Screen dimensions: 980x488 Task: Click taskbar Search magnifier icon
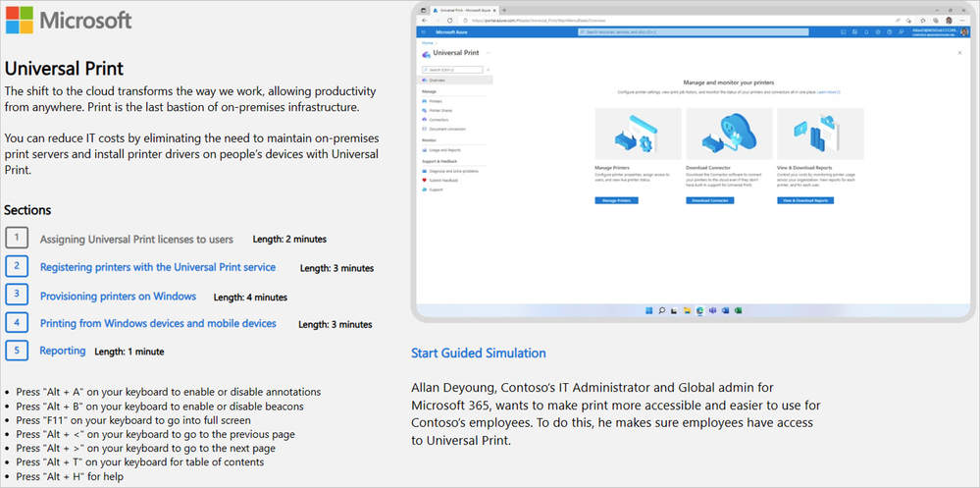(662, 310)
